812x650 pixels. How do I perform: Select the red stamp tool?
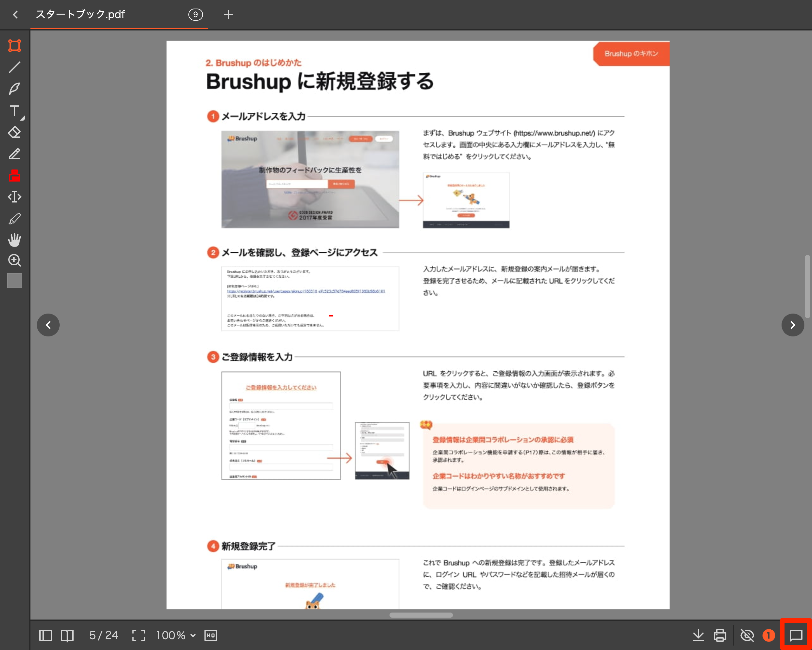(x=14, y=176)
